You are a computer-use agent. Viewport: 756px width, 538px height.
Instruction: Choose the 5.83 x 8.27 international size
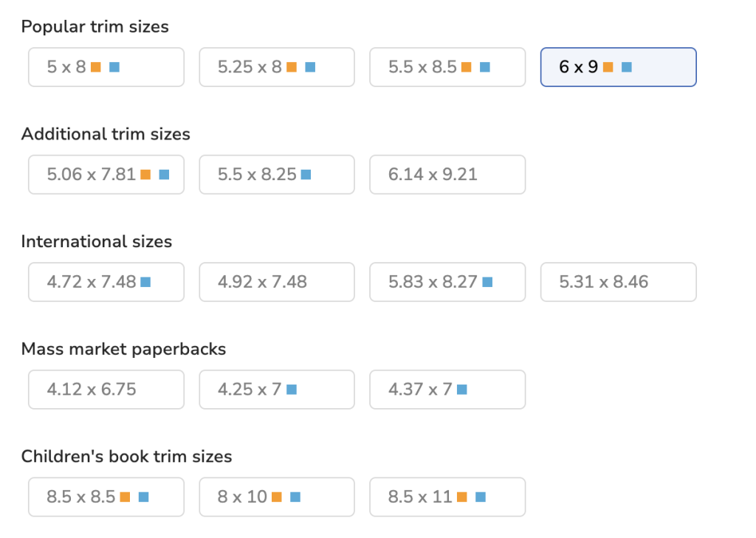(447, 282)
